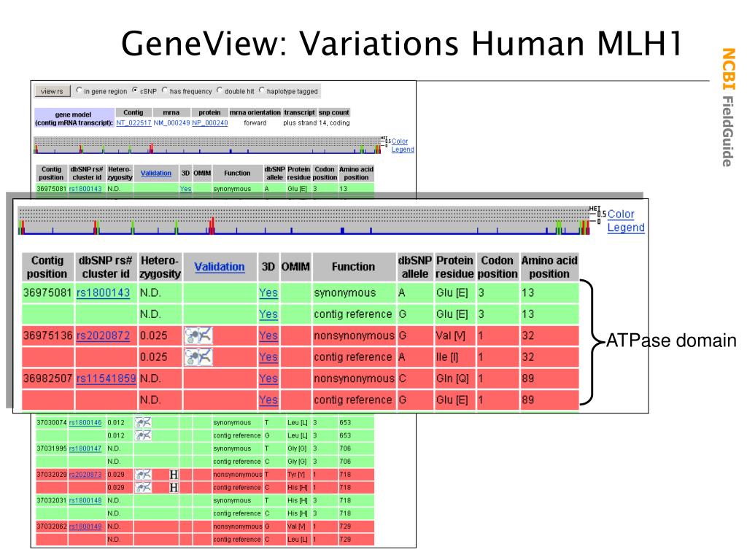Click contig position cell 37031995
This screenshot has height=560, width=747.
pos(52,448)
